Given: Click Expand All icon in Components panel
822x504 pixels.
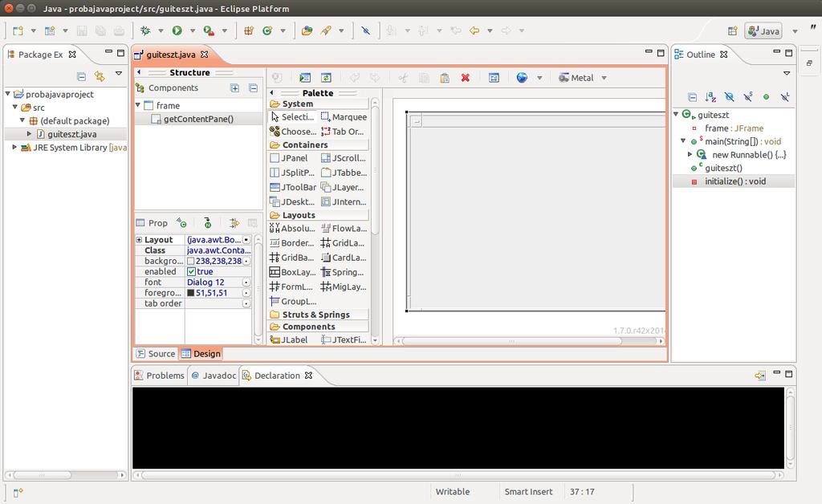Looking at the screenshot, I should (x=235, y=88).
